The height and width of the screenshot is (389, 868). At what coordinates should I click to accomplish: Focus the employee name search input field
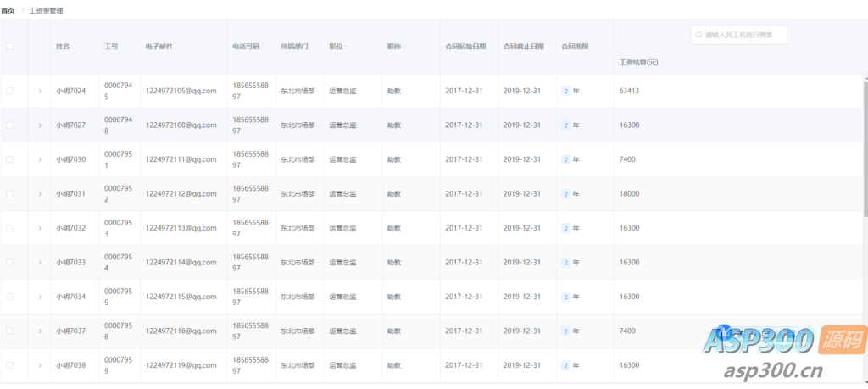click(743, 36)
